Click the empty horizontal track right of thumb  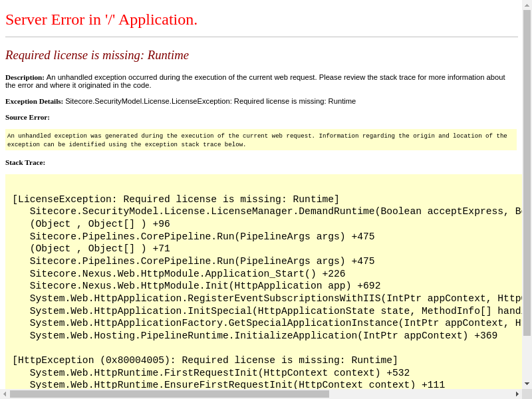tap(419, 394)
